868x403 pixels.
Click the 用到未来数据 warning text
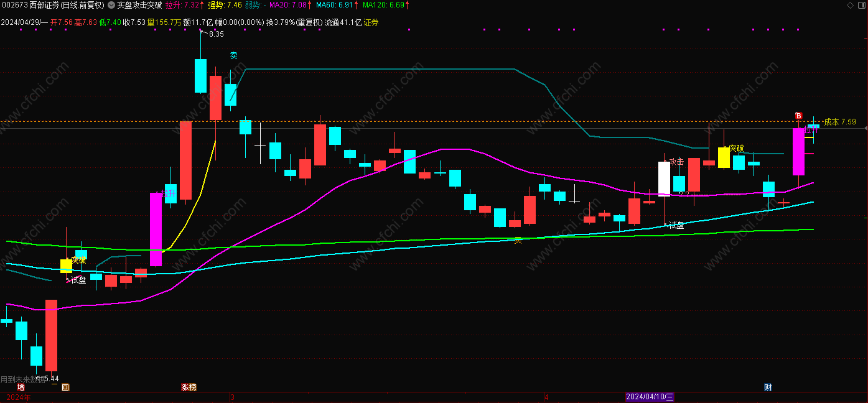click(22, 379)
